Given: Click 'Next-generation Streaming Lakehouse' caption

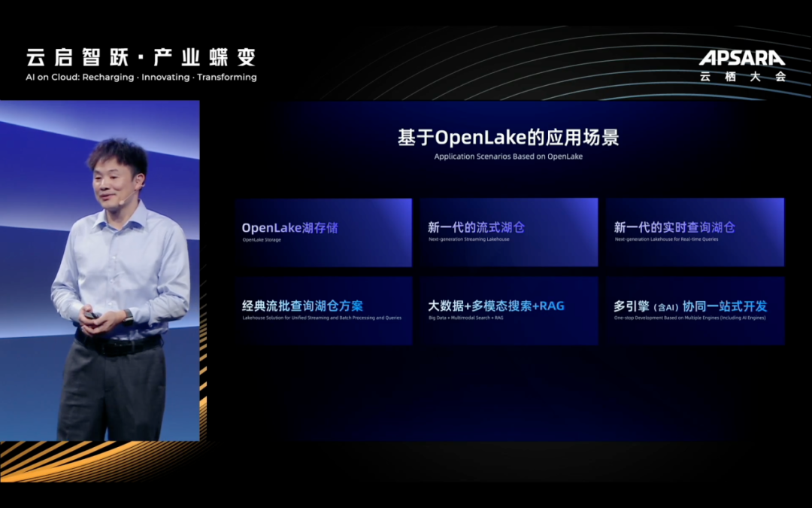Looking at the screenshot, I should click(468, 239).
